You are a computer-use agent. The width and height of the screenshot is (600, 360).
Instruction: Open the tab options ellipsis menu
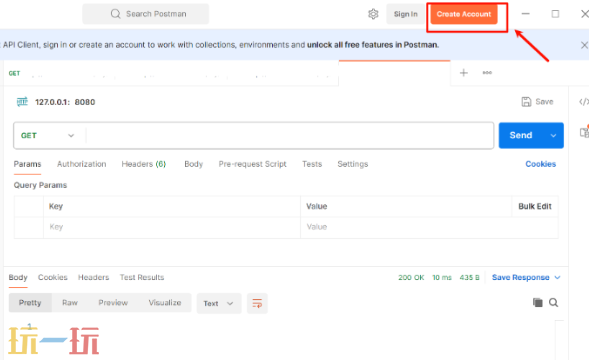tap(487, 73)
